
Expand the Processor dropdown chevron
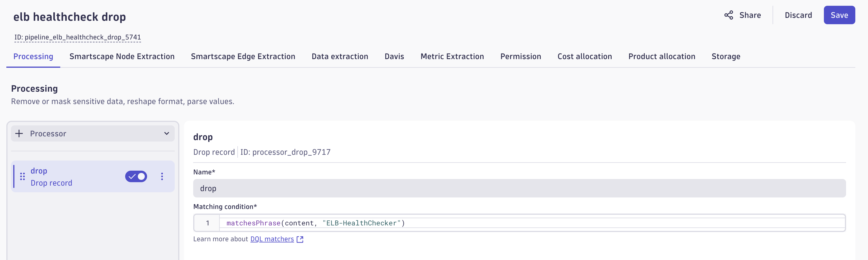click(x=166, y=134)
